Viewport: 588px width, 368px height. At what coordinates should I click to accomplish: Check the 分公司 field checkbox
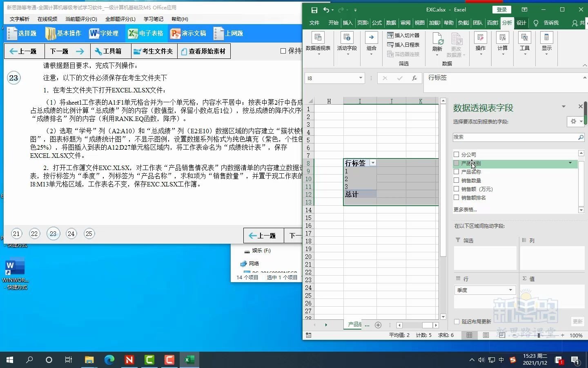(x=456, y=155)
